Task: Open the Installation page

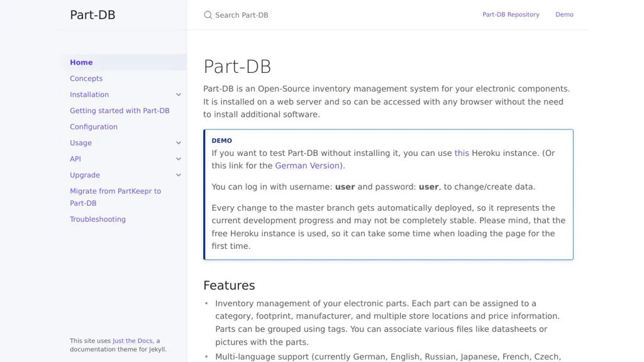Action: 89,95
